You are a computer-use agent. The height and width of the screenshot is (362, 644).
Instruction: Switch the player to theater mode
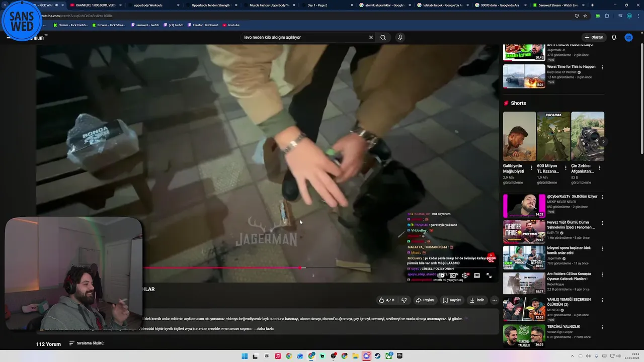coord(477,276)
